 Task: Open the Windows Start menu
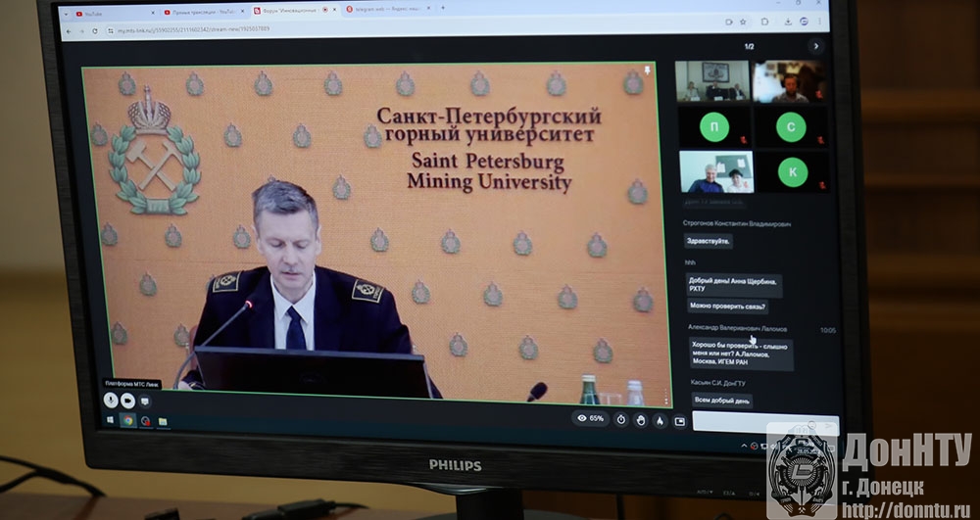point(111,420)
